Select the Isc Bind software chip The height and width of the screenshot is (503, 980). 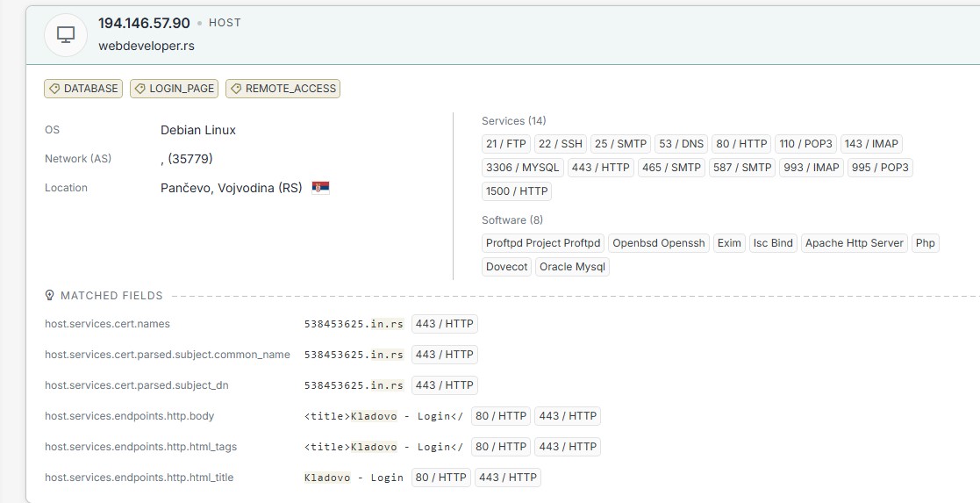click(773, 243)
